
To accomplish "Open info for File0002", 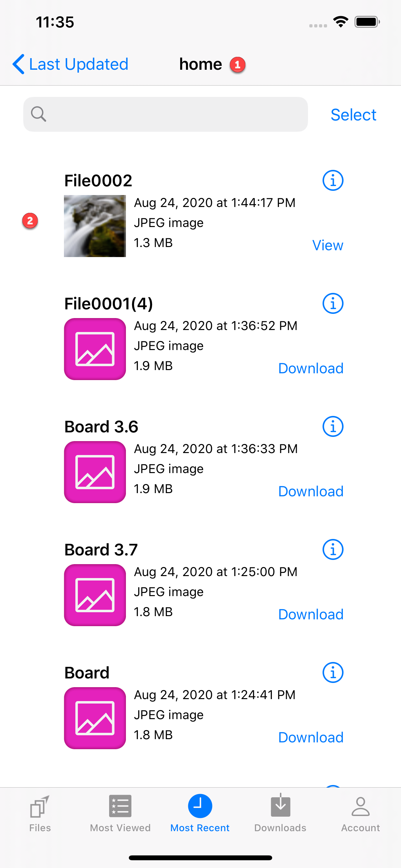I will (333, 181).
